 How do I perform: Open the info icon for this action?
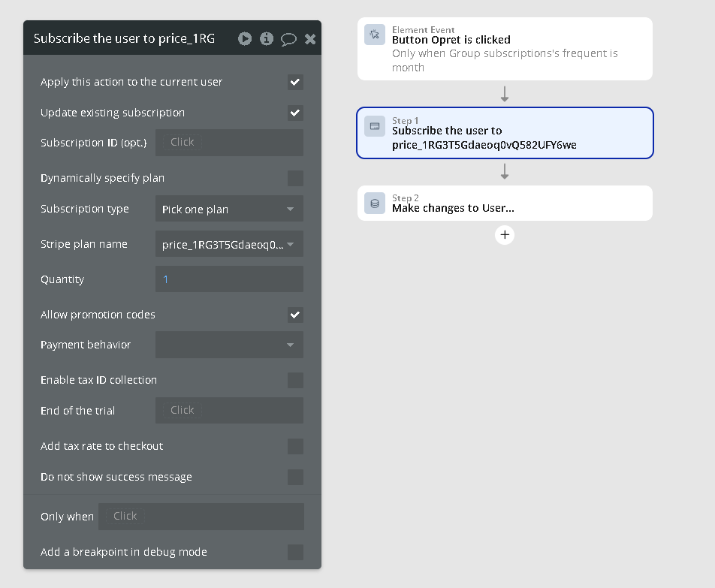point(267,38)
